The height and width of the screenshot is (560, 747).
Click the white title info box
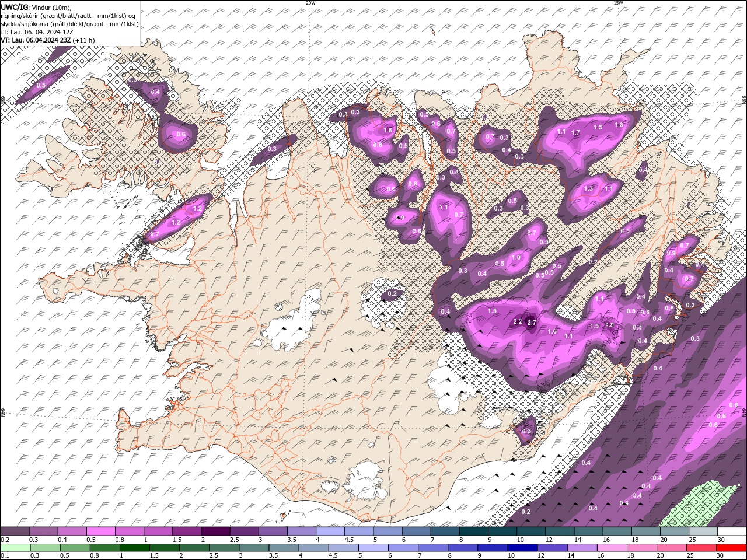[70, 23]
